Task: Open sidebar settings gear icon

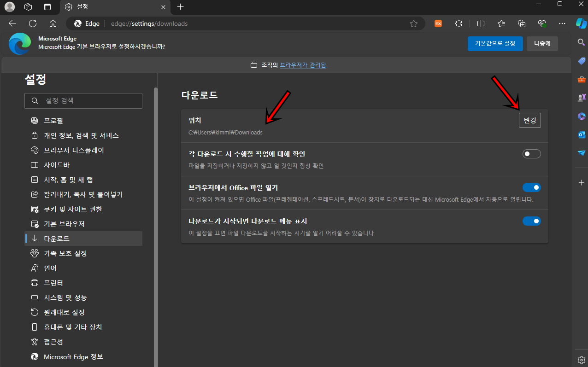Action: coord(581,360)
